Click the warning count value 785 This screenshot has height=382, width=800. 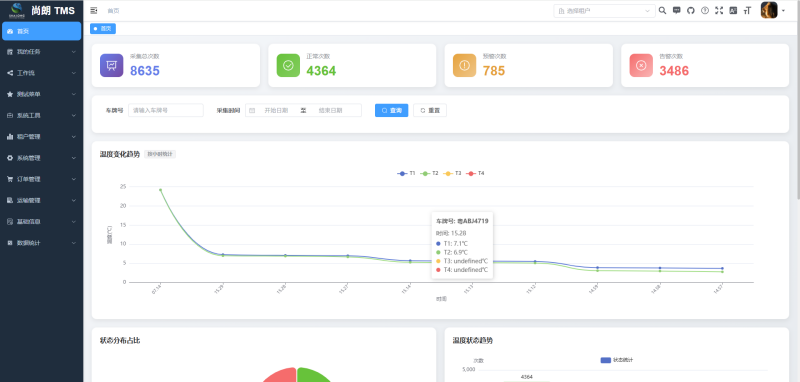(494, 71)
